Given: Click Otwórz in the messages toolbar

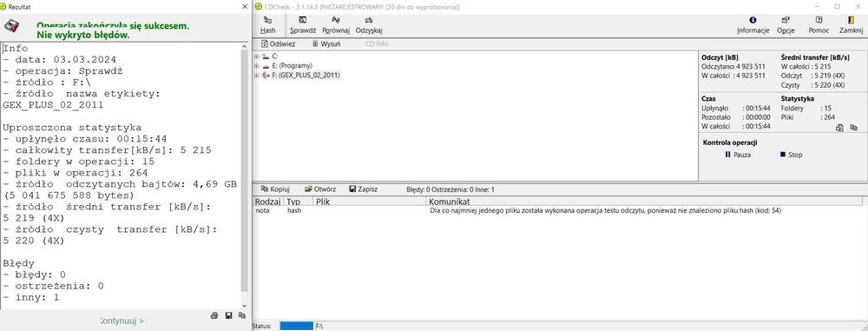Looking at the screenshot, I should click(x=320, y=189).
